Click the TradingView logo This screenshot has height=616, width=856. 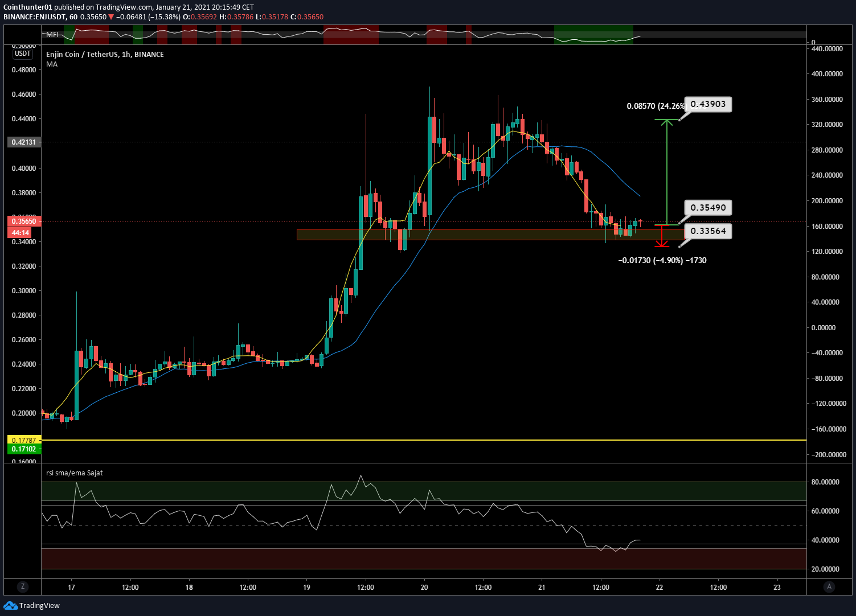click(32, 605)
